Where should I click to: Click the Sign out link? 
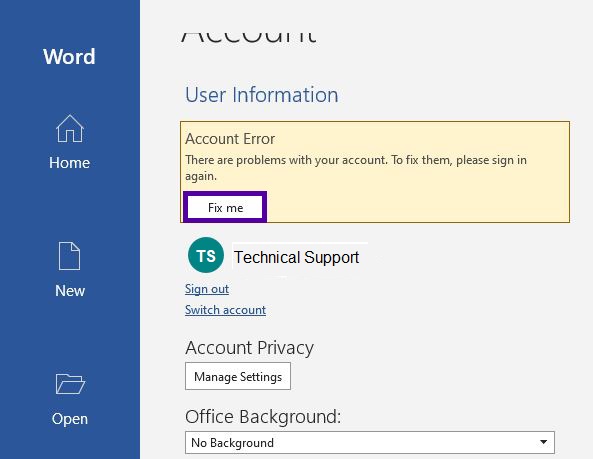207,289
